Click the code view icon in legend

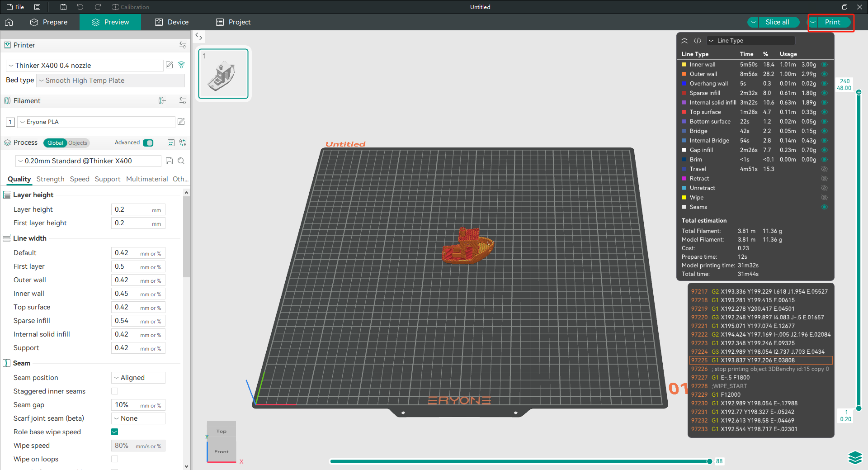click(698, 40)
